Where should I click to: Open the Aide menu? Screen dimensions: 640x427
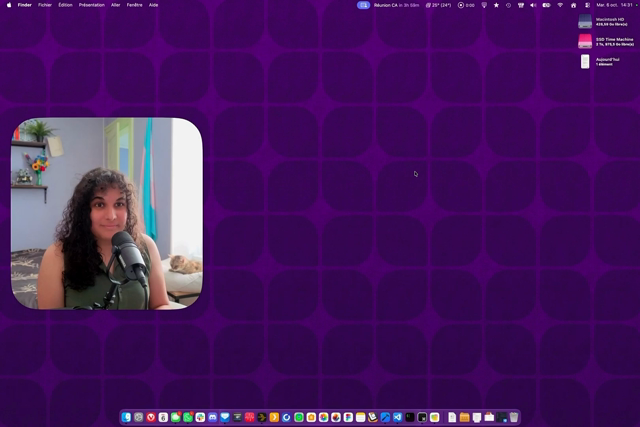[153, 5]
